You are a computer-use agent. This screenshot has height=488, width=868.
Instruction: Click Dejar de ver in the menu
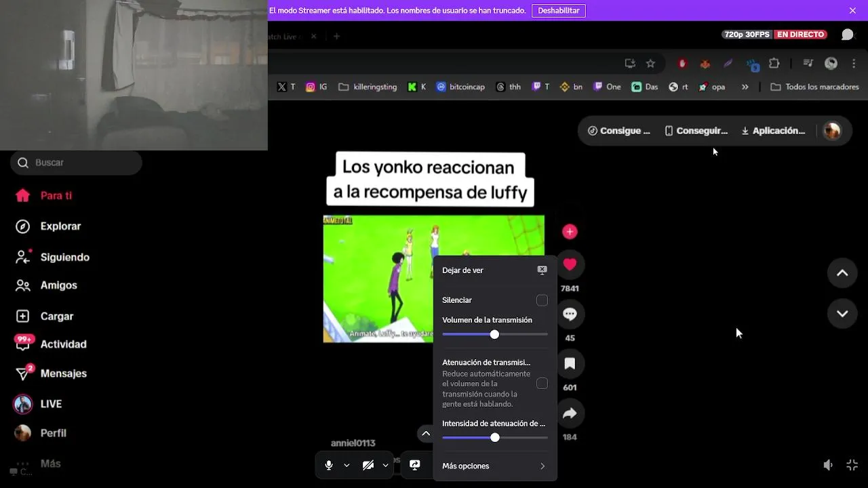click(494, 270)
